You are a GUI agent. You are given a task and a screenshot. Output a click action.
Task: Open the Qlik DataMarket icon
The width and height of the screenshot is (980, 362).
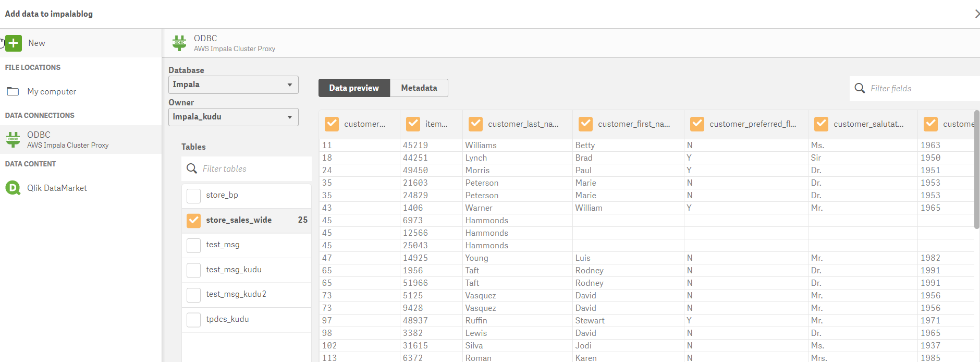[13, 188]
